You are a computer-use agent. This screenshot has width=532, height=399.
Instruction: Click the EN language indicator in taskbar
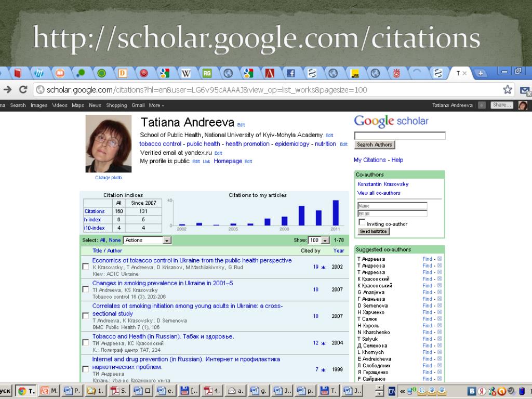[392, 391]
